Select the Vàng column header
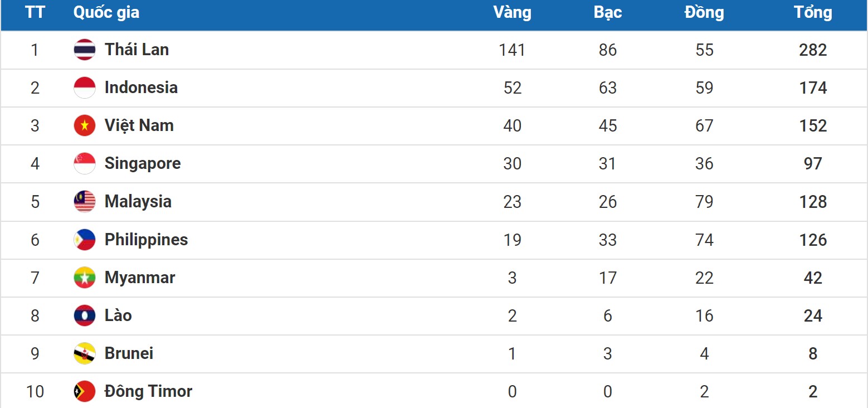This screenshot has height=408, width=868. point(512,13)
